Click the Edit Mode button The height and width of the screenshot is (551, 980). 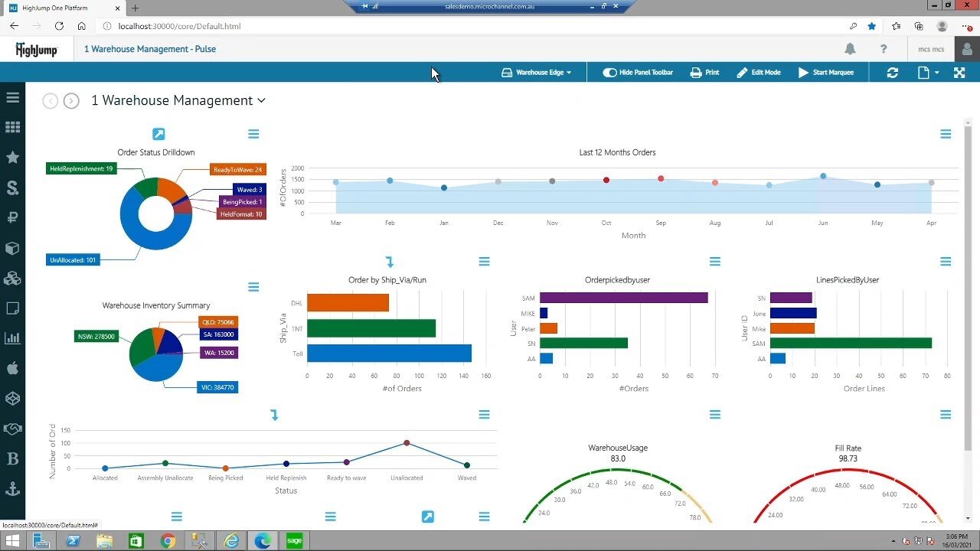(x=758, y=73)
